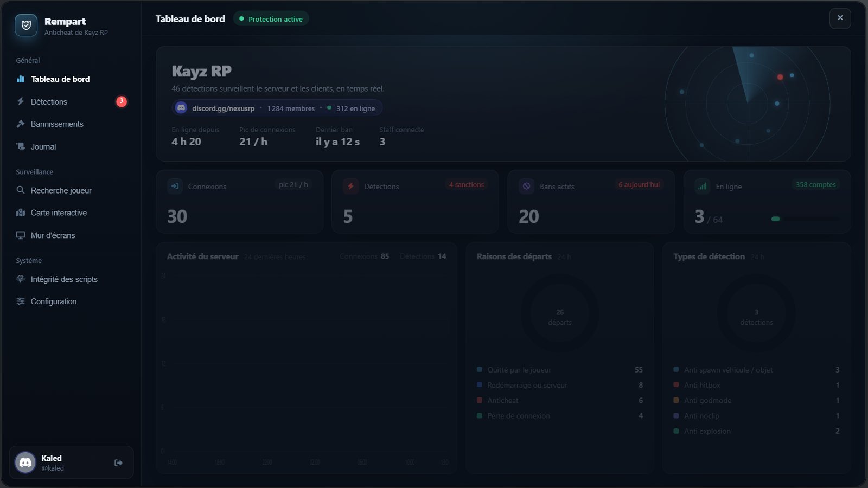Open the discord.gg/nexusrp invite link
This screenshot has height=488, width=868.
pyautogui.click(x=223, y=108)
